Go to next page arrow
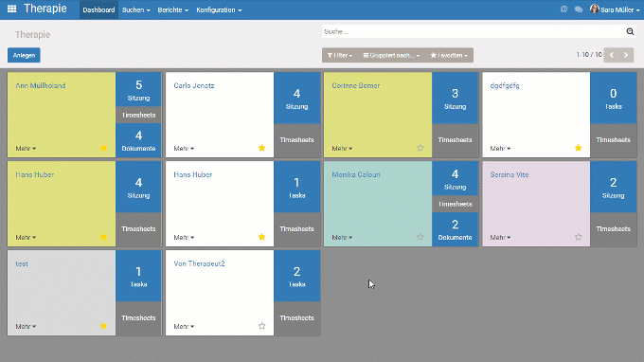 pyautogui.click(x=626, y=55)
